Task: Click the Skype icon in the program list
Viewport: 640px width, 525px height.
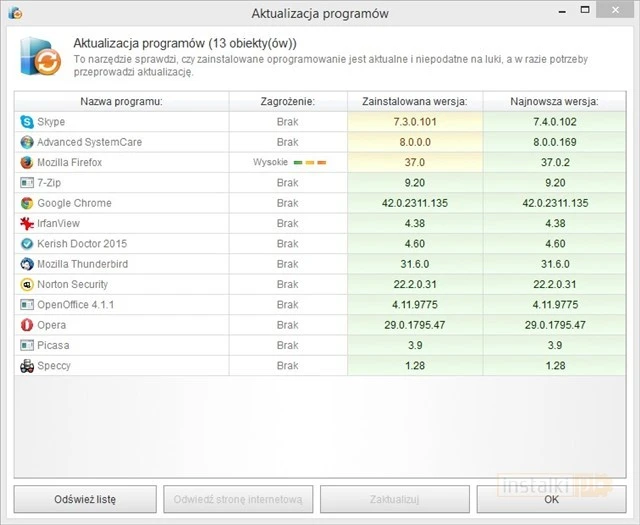Action: point(27,121)
